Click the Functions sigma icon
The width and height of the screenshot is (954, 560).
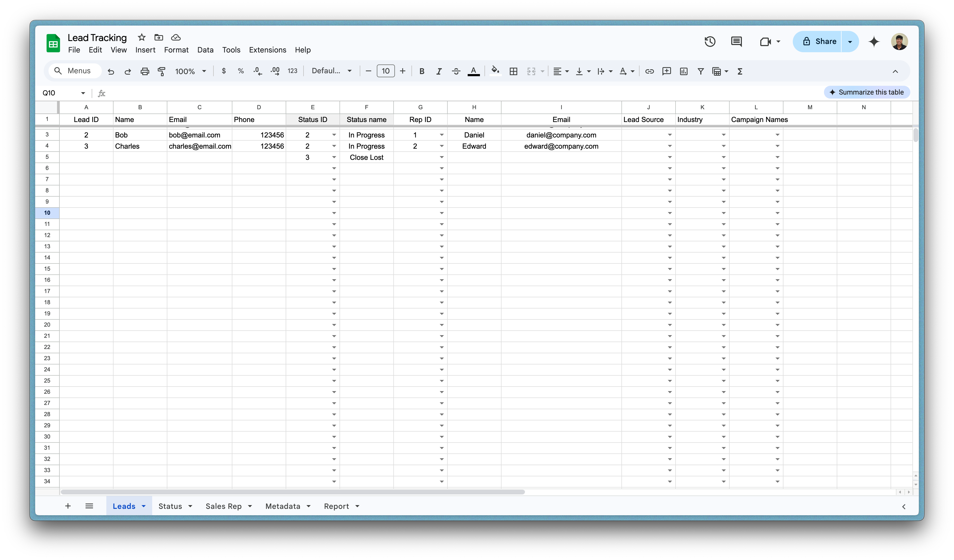point(740,71)
